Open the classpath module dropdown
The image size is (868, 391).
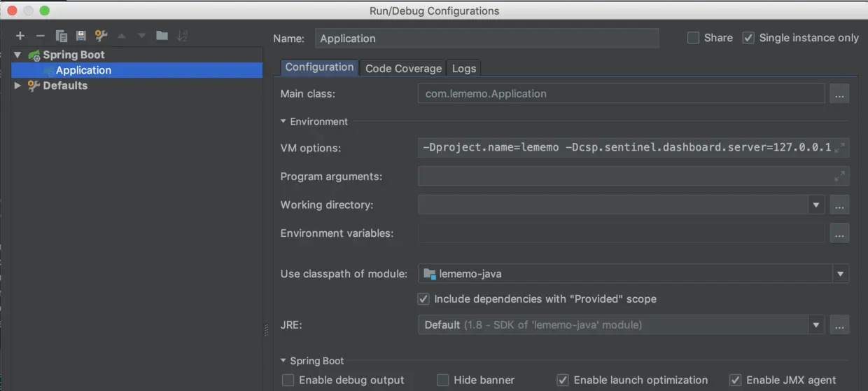click(839, 274)
